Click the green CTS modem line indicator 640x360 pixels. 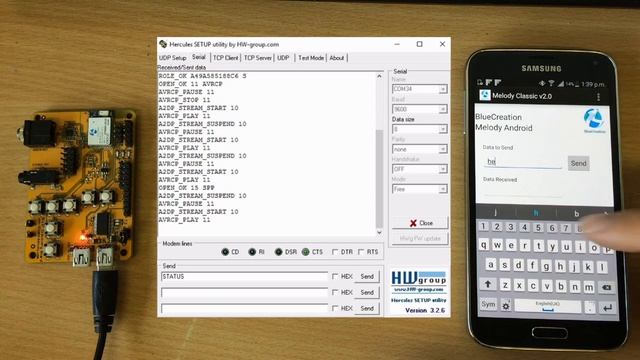[x=305, y=252]
